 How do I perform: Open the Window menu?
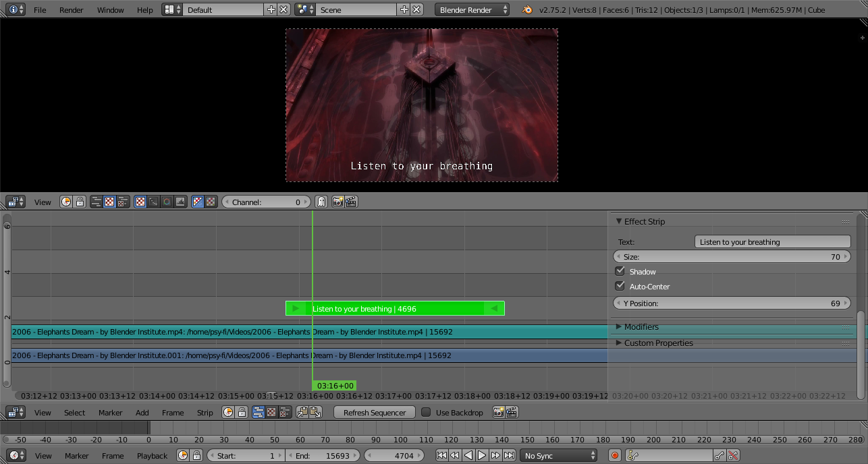(x=110, y=10)
